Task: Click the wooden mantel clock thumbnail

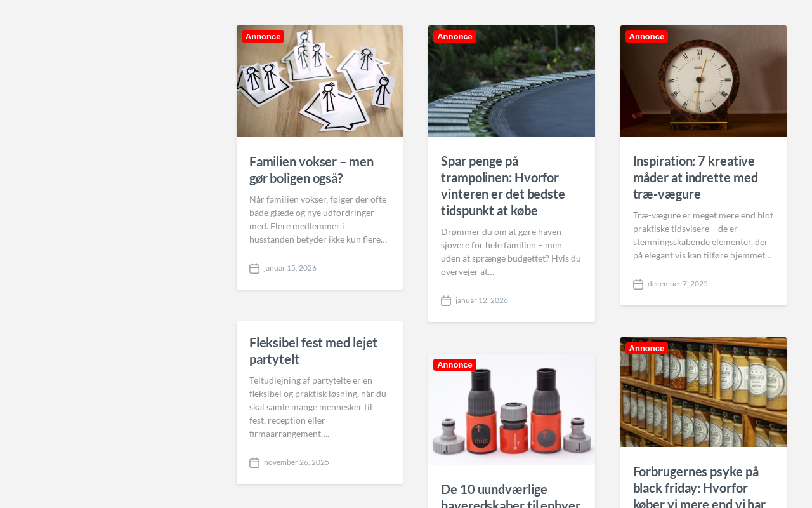Action: tap(704, 81)
